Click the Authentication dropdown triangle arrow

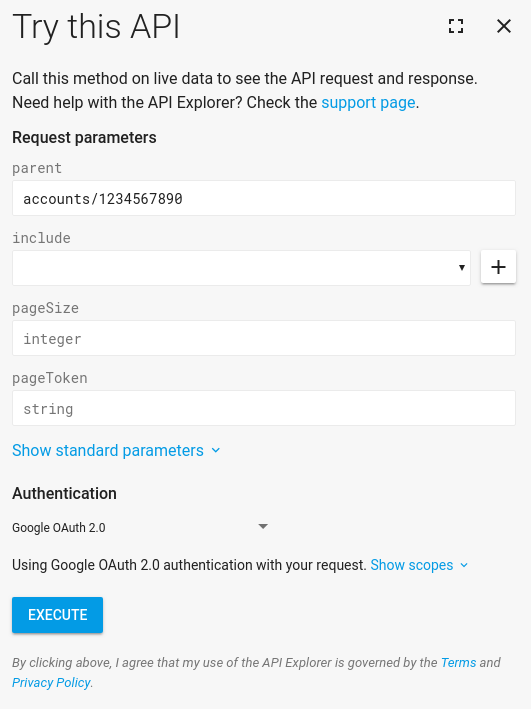point(263,527)
